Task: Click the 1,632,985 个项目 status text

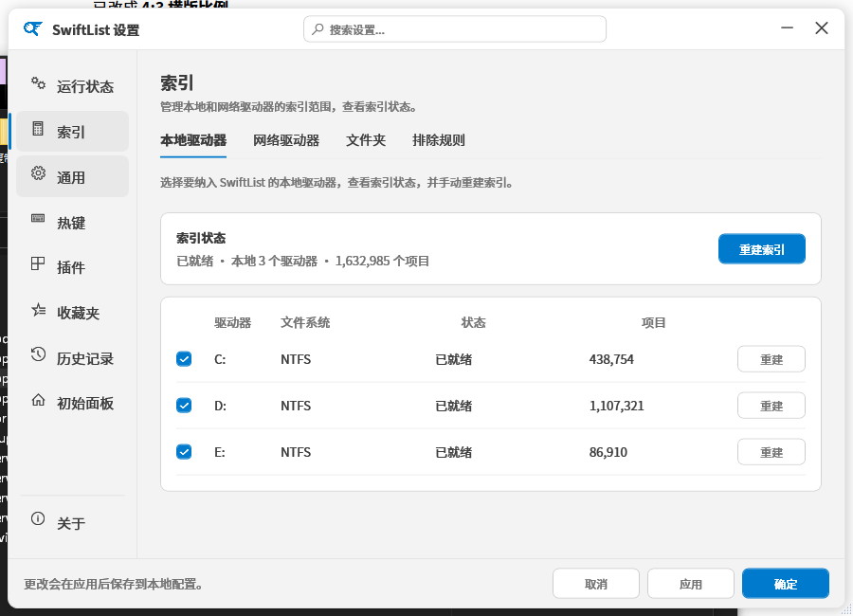Action: click(x=382, y=261)
